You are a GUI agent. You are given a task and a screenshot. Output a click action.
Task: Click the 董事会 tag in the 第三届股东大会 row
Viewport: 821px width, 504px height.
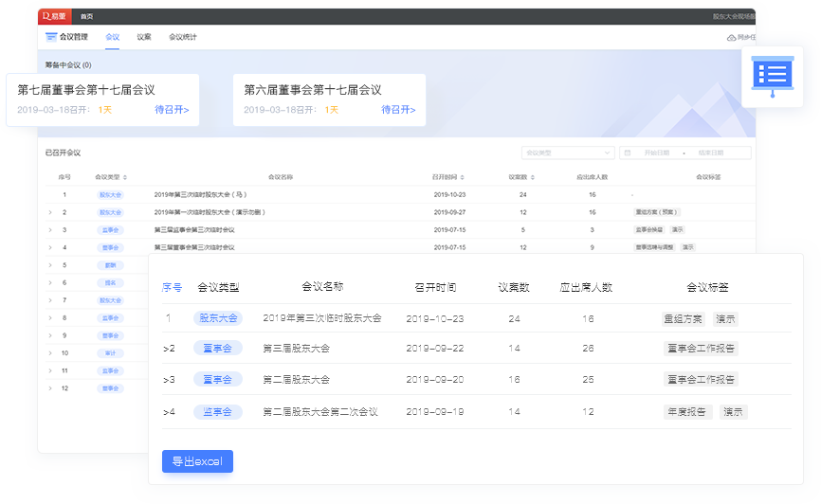click(x=218, y=348)
